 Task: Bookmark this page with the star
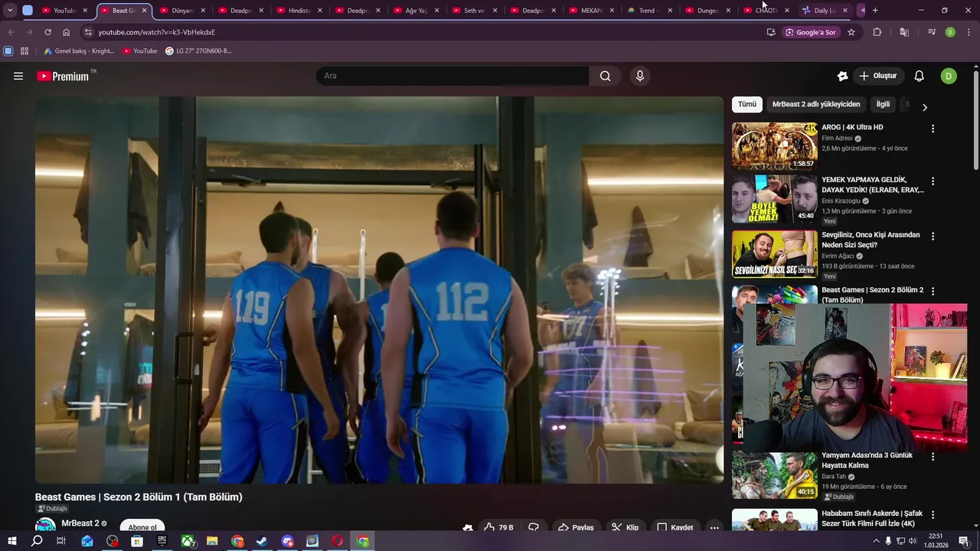[x=851, y=32]
